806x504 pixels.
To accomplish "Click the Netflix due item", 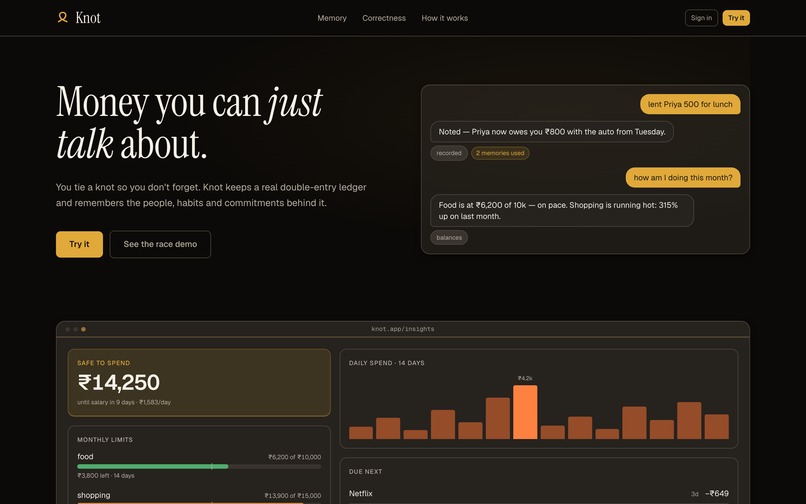I will [539, 494].
